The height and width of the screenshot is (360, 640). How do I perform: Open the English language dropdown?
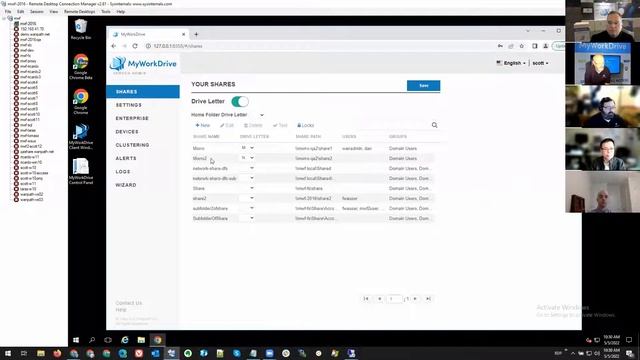(x=511, y=63)
